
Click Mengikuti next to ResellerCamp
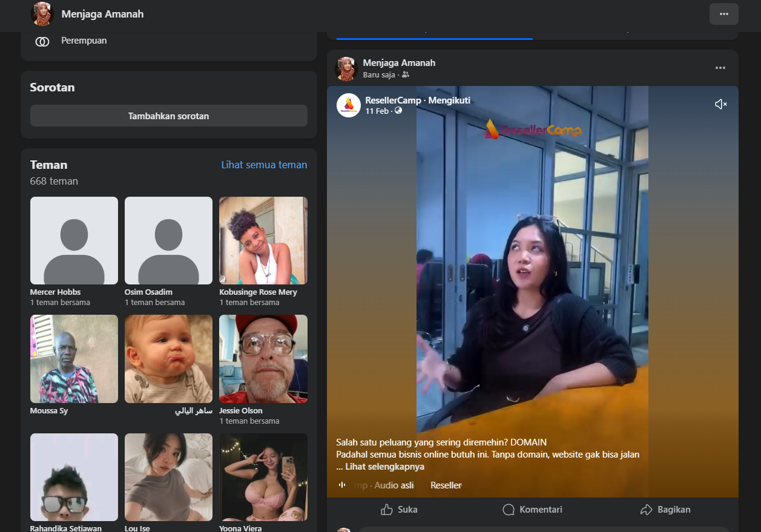[x=449, y=100]
